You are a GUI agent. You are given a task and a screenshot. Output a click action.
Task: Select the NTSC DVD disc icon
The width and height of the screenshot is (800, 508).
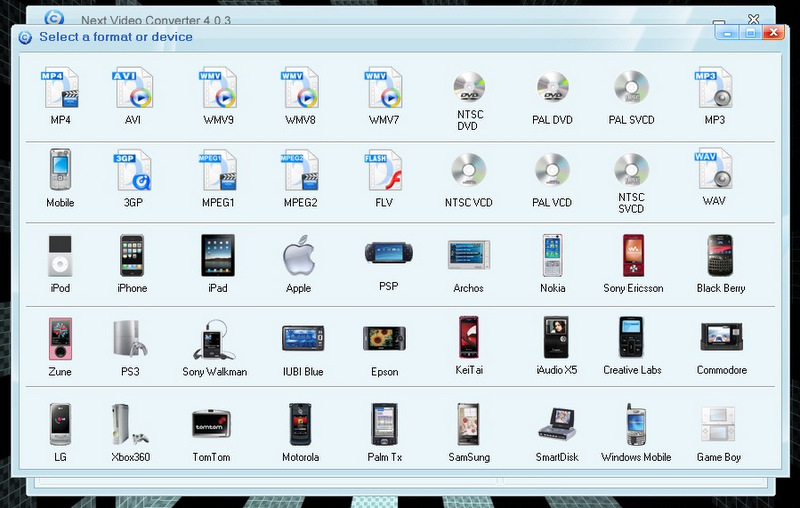pyautogui.click(x=469, y=87)
